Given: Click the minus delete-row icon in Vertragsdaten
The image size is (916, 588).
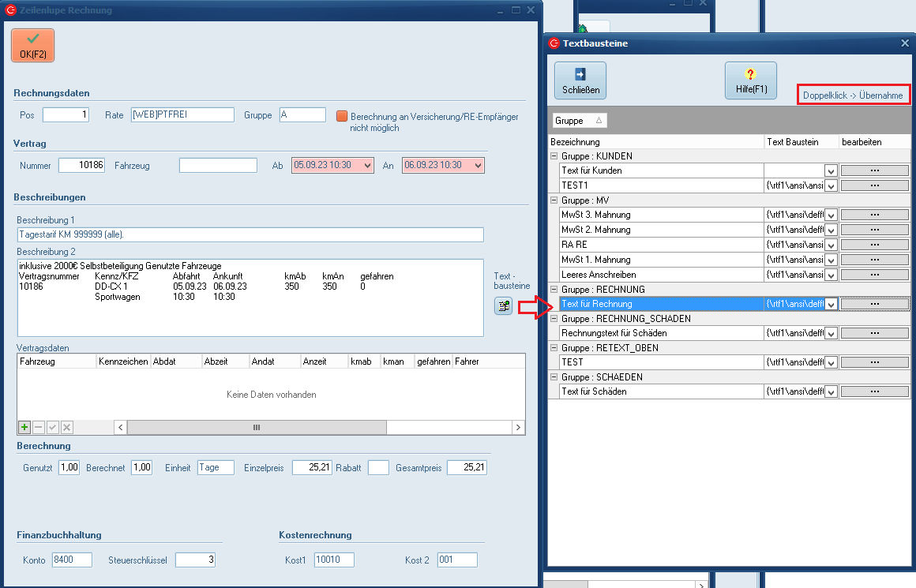Looking at the screenshot, I should pos(39,427).
